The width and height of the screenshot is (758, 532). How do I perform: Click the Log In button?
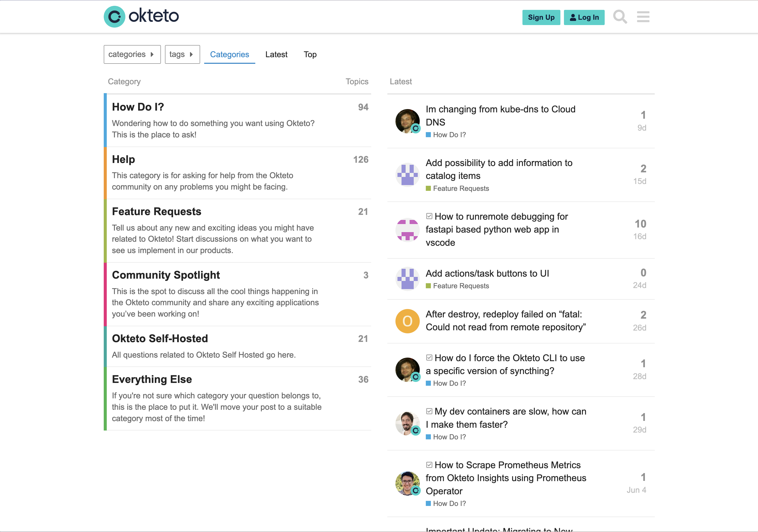pyautogui.click(x=584, y=17)
